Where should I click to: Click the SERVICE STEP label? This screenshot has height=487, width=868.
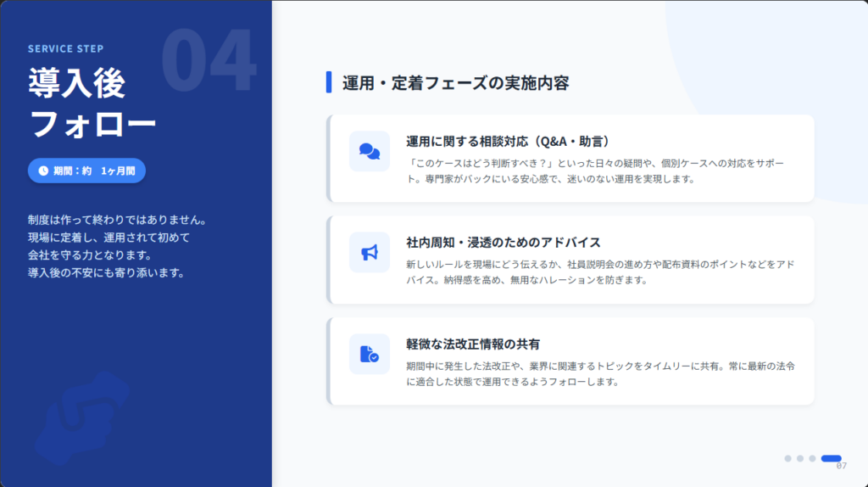(x=65, y=48)
